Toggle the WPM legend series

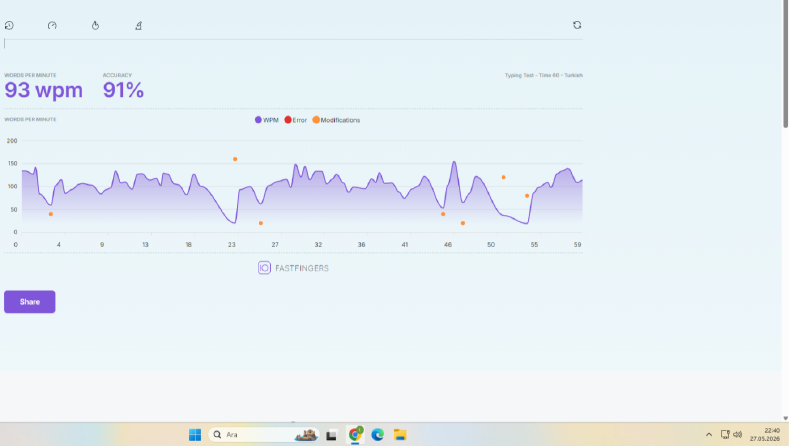click(267, 120)
